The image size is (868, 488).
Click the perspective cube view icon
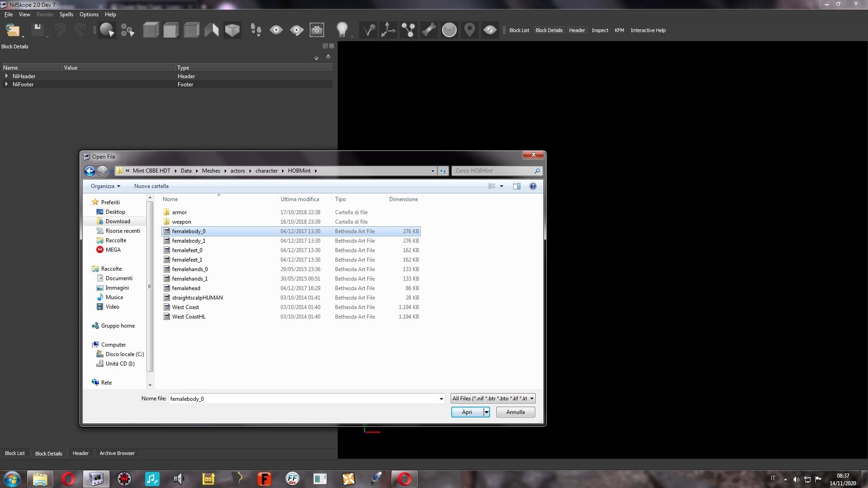232,30
